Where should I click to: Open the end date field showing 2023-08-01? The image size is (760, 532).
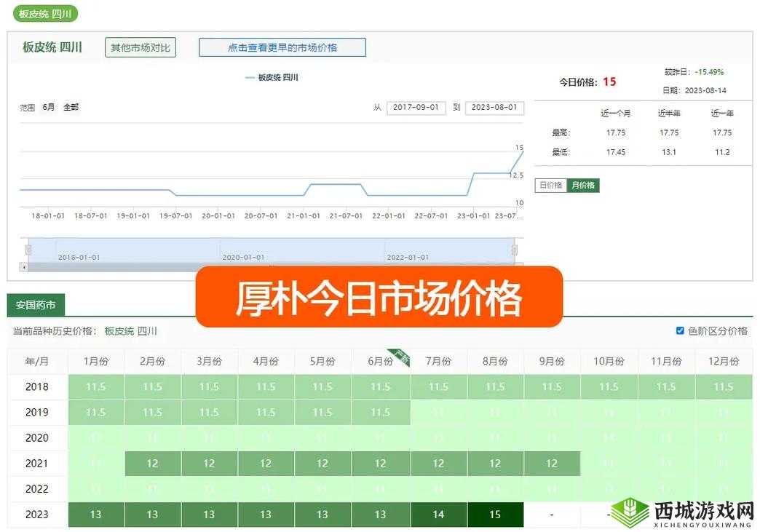[x=495, y=107]
